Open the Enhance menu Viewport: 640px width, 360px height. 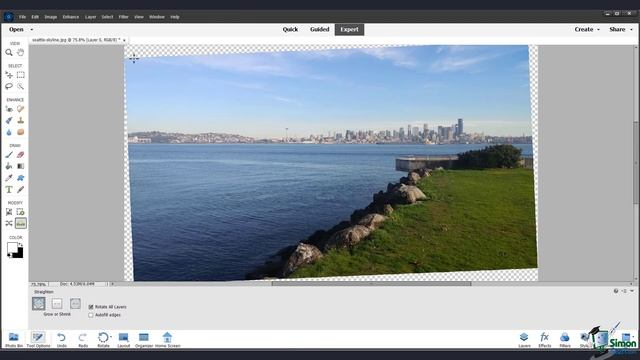[71, 17]
